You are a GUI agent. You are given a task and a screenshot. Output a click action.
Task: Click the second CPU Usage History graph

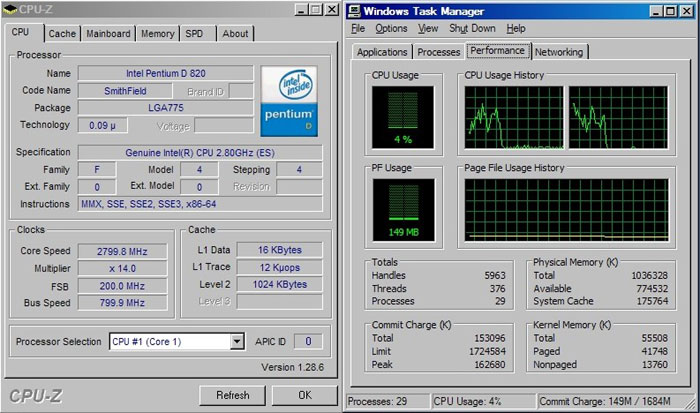point(618,117)
